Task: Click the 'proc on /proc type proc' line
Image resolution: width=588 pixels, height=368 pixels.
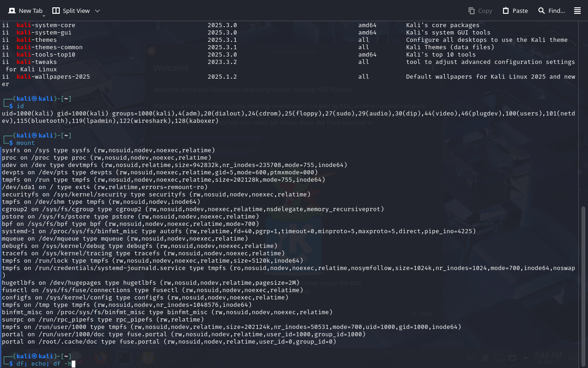Action: click(107, 158)
